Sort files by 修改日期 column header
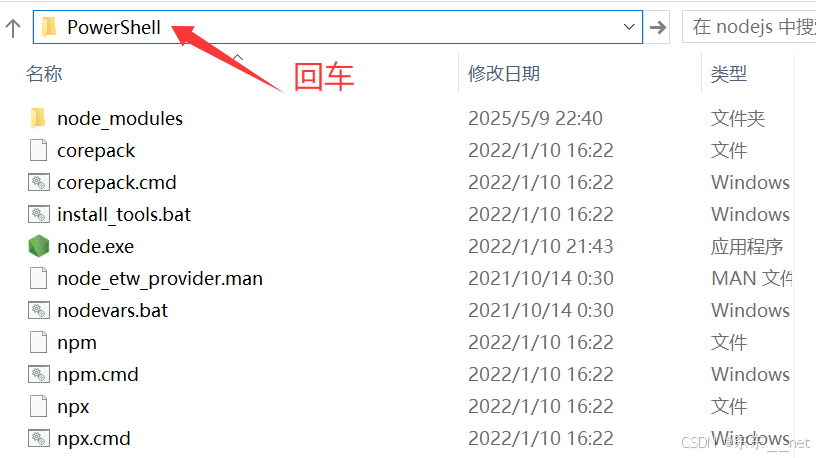 tap(504, 73)
